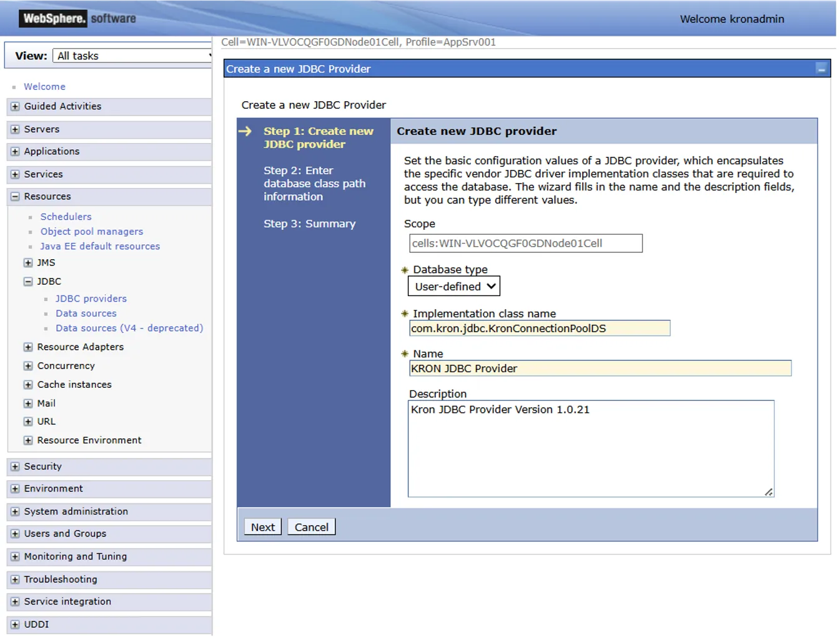This screenshot has height=637, width=840.
Task: Expand the Applications section
Action: point(15,152)
